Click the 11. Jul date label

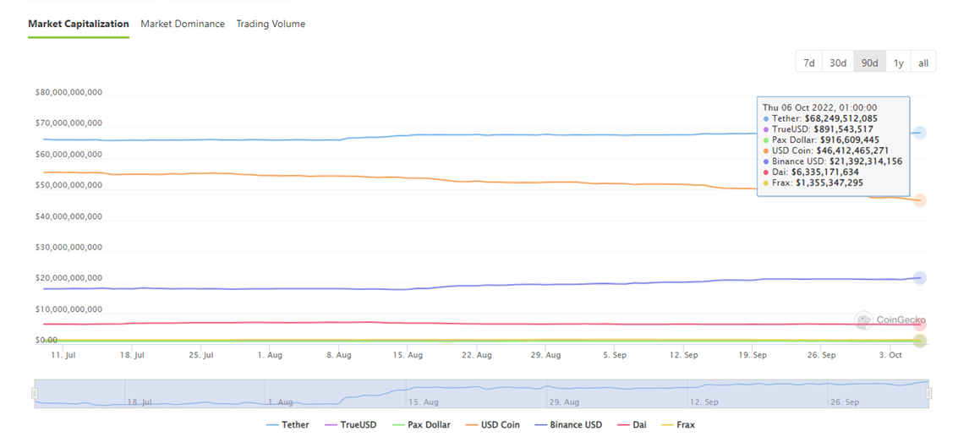tap(63, 354)
